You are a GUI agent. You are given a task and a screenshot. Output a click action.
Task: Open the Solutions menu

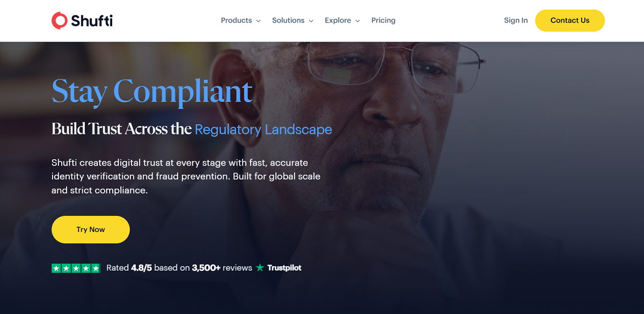coord(288,20)
